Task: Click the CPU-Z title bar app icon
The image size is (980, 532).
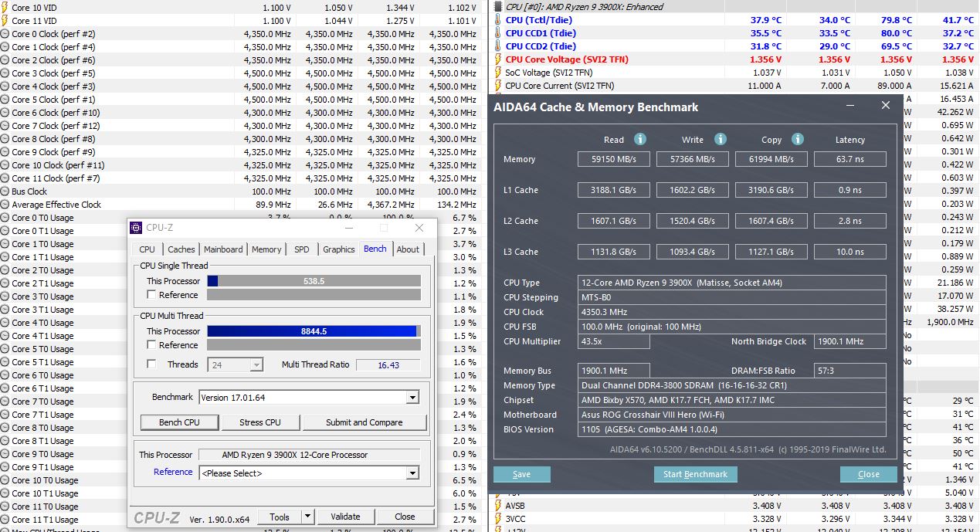Action: point(137,228)
